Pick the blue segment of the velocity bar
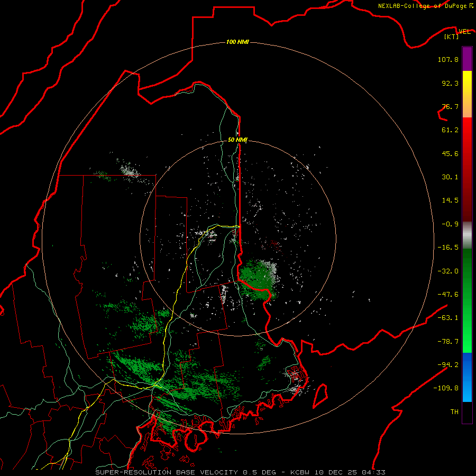 pos(467,377)
